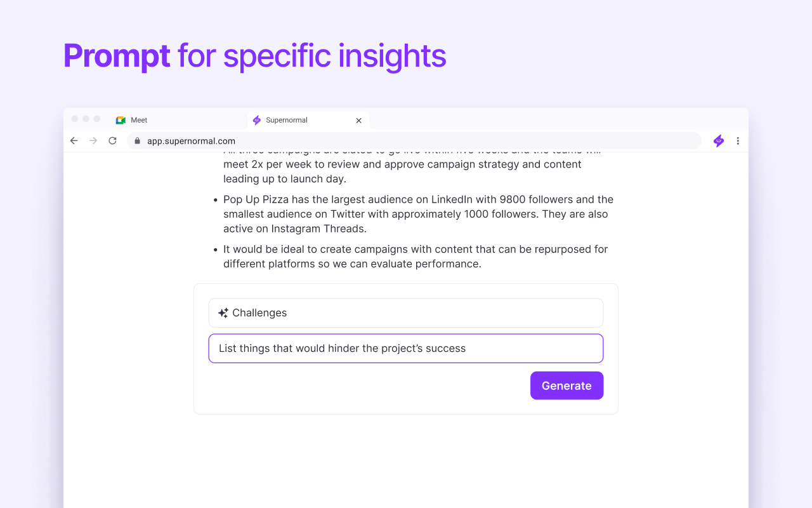Focus the Challenges title field
This screenshot has height=508, width=812.
click(x=406, y=313)
